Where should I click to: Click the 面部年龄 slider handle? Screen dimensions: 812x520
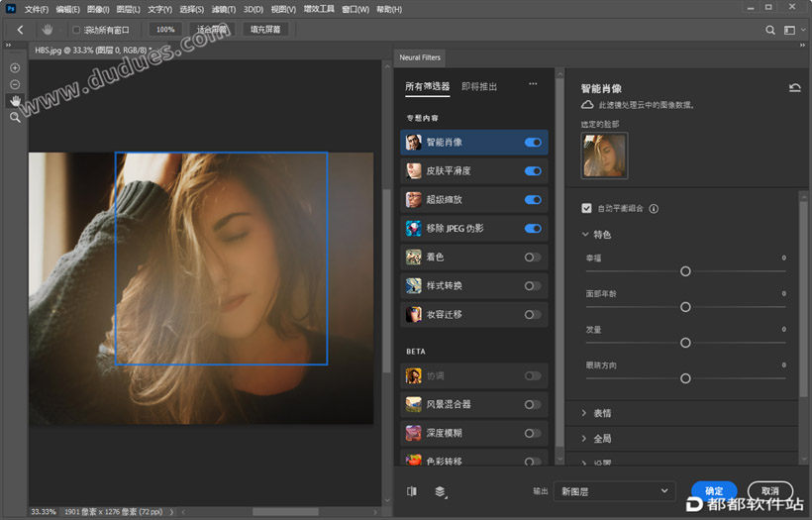685,307
